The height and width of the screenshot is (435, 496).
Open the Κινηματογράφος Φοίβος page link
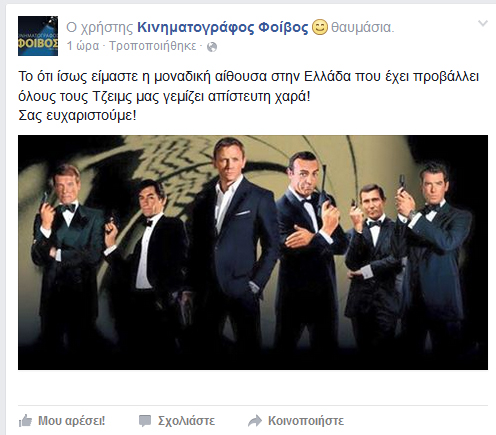(223, 27)
